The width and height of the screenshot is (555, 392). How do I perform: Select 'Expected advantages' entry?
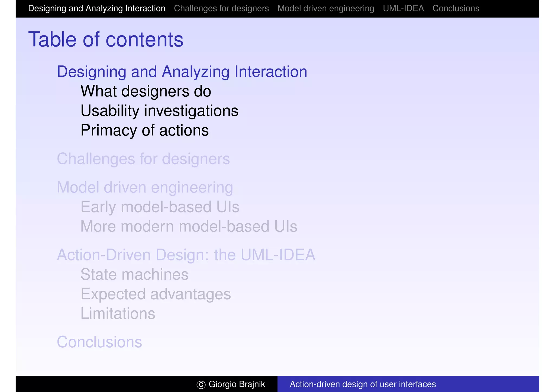click(x=156, y=294)
